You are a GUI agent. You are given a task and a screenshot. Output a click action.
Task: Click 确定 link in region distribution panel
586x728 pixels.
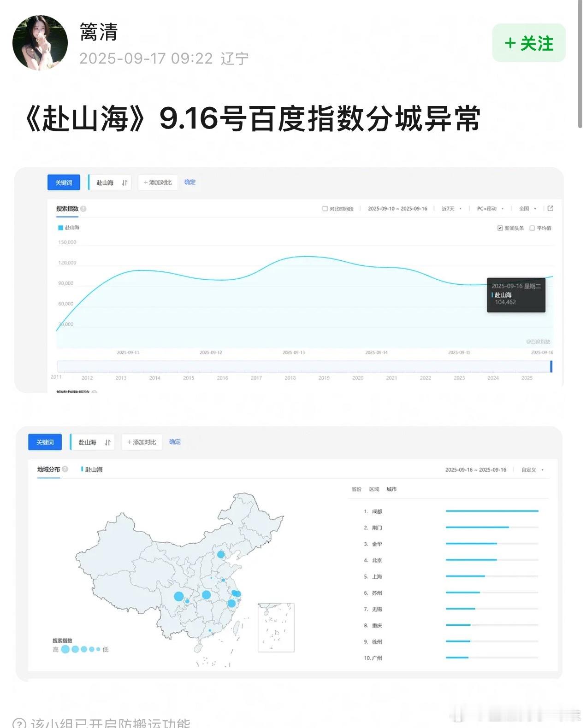coord(175,441)
